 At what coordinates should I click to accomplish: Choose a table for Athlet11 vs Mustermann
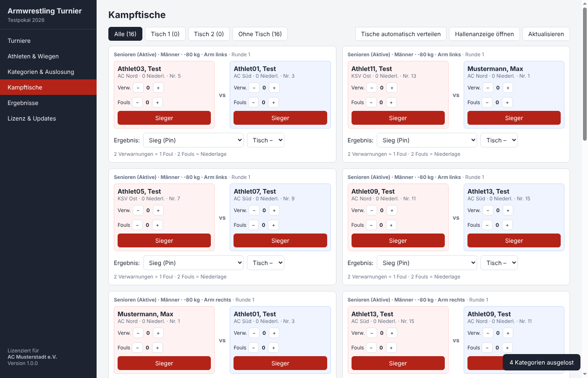[499, 140]
